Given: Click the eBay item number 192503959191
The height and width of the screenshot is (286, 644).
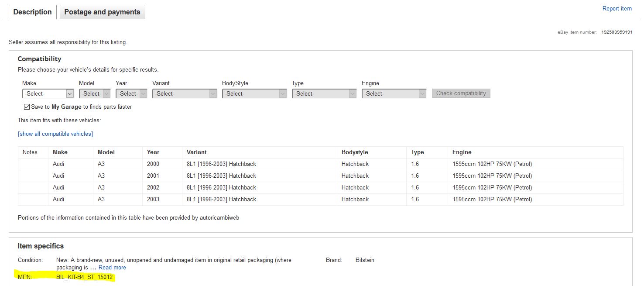Looking at the screenshot, I should (x=617, y=32).
